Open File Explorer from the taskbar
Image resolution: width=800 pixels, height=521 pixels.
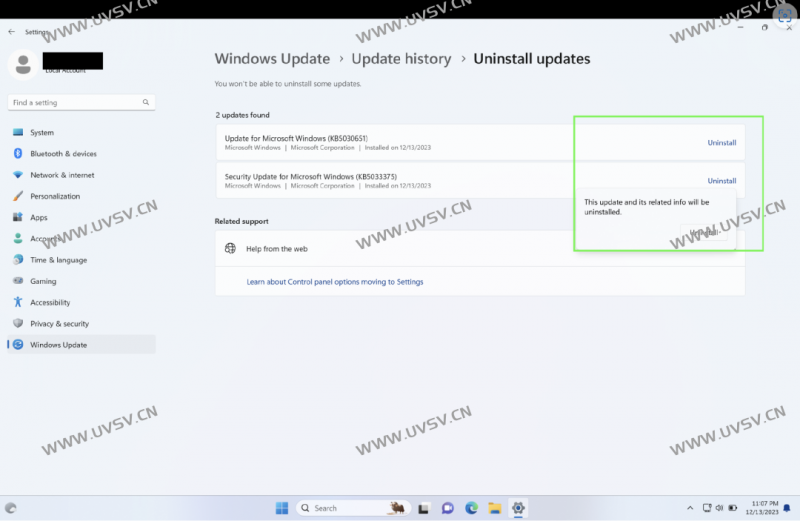pyautogui.click(x=494, y=508)
